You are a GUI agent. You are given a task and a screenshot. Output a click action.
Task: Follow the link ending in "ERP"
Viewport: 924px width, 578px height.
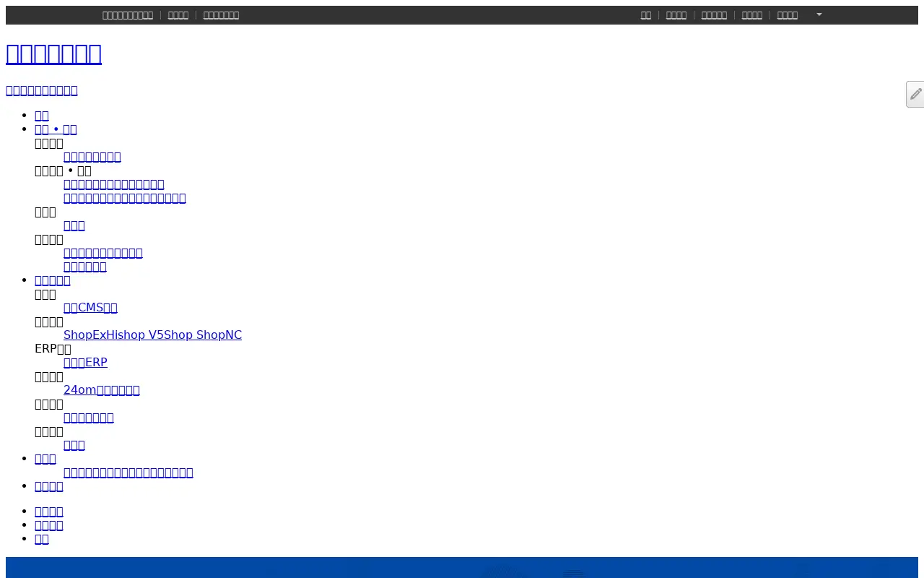[x=85, y=363]
